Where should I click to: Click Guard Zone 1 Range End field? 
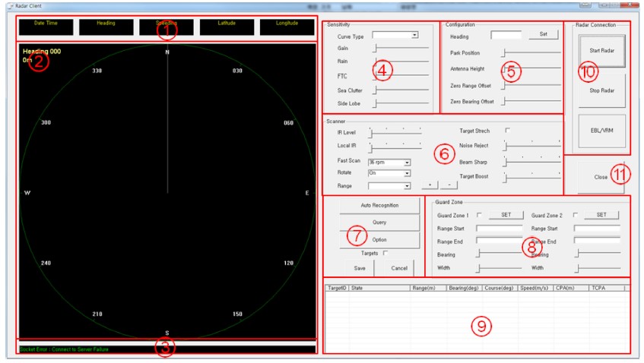click(x=499, y=241)
